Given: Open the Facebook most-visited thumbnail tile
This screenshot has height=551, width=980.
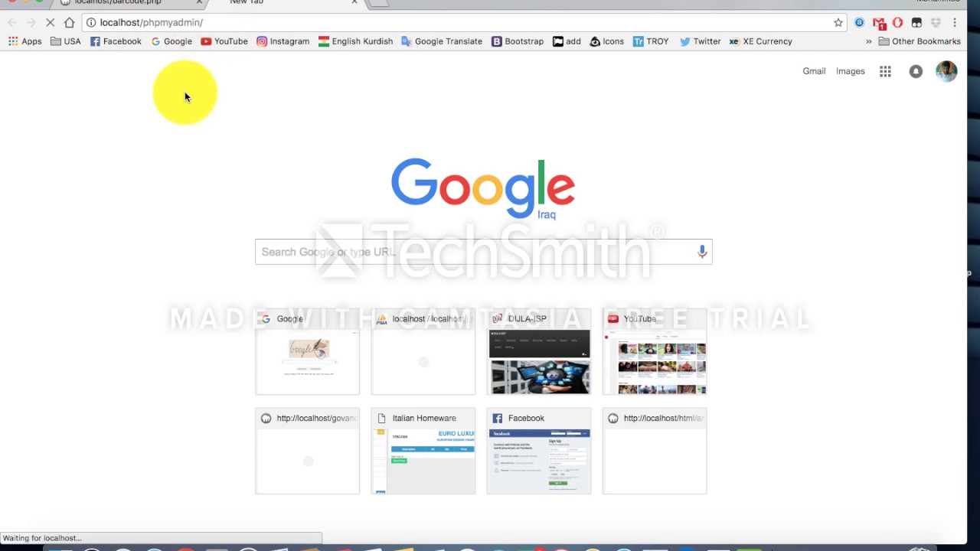Looking at the screenshot, I should (x=539, y=452).
